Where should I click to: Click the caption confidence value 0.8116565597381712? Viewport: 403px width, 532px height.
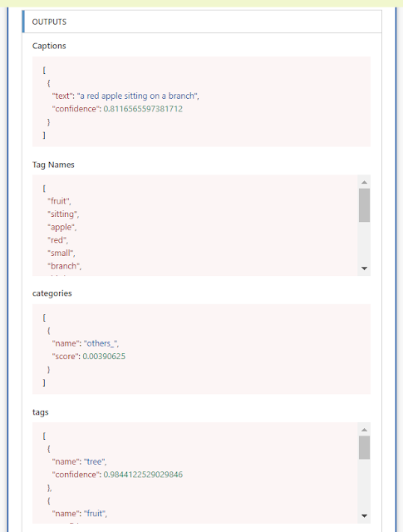[143, 109]
